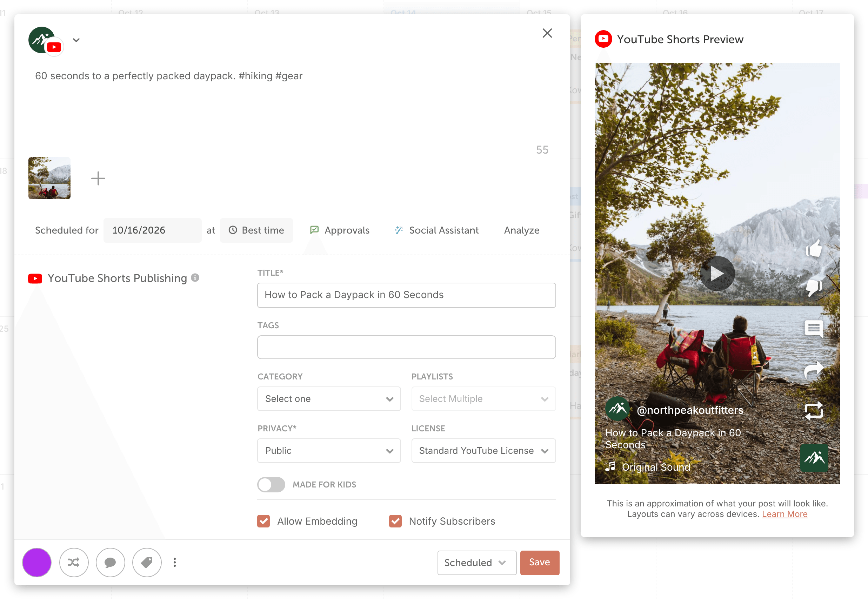Open Social Assistant

(436, 230)
